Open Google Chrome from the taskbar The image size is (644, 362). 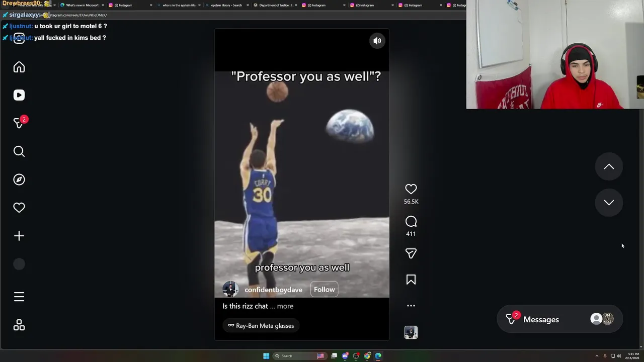coord(367,356)
